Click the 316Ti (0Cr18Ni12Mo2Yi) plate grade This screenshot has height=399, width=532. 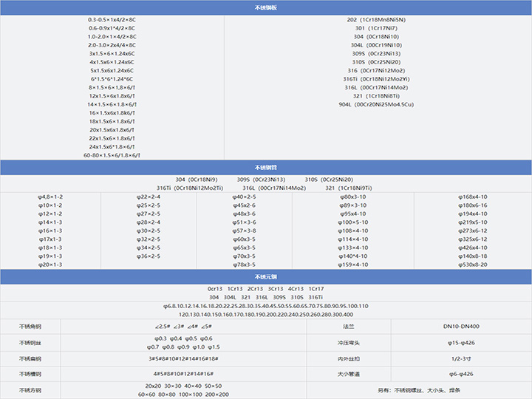point(376,78)
